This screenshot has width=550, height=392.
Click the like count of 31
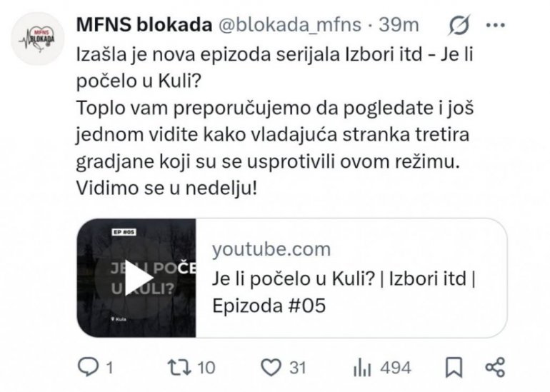tap(297, 368)
